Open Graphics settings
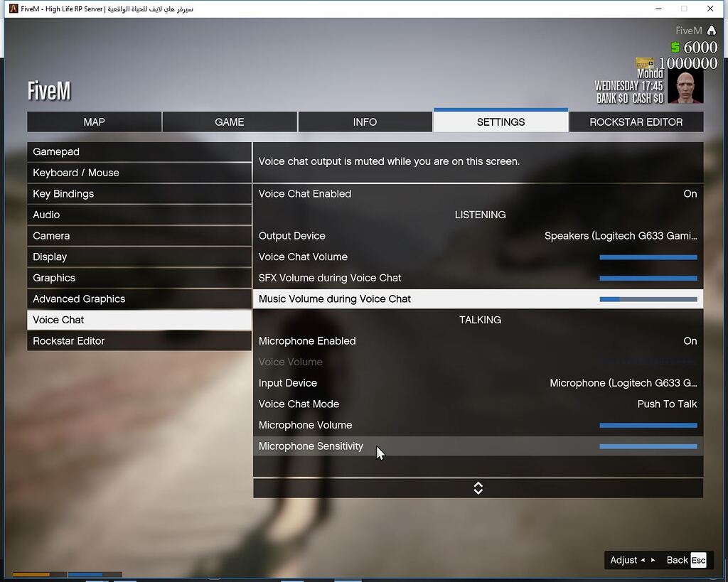Viewport: 728px width, 582px height. [x=139, y=278]
